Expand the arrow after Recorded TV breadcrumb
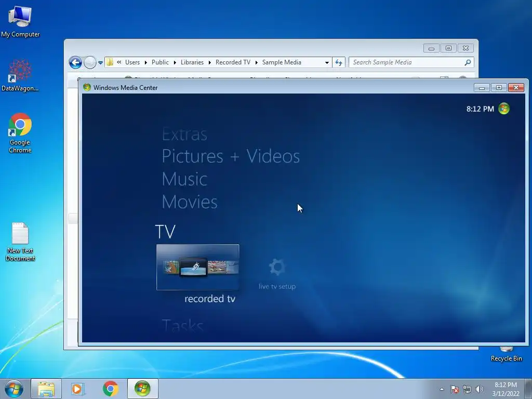Screen dimensions: 532x399 point(257,62)
